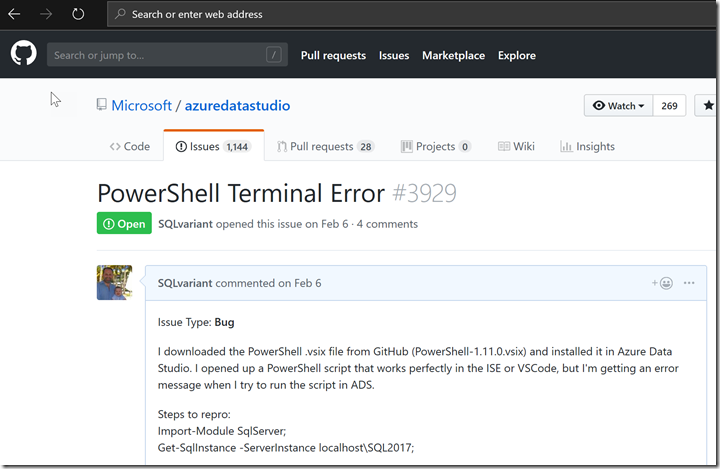Open the Projects tab
This screenshot has height=469, width=720.
click(x=436, y=146)
